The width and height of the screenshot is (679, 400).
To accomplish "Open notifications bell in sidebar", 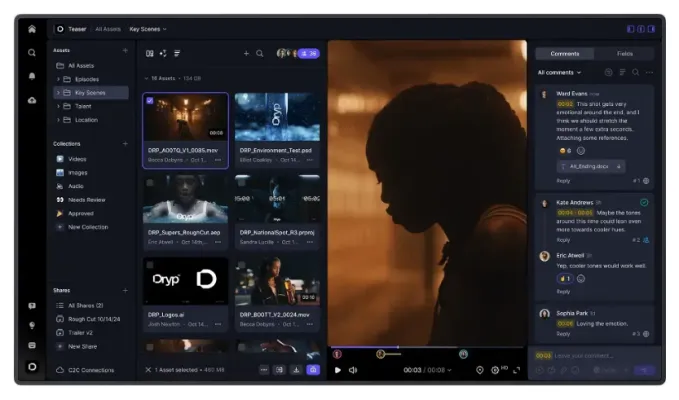I will (x=32, y=77).
